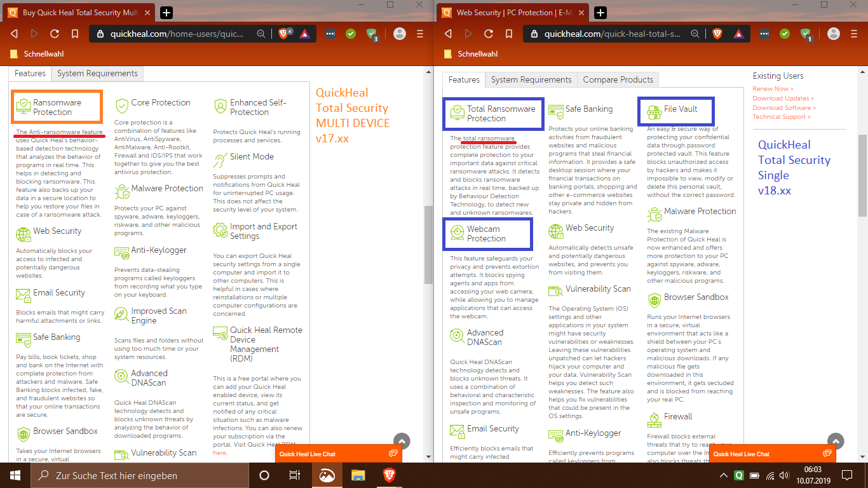868x488 pixels.
Task: Open the zoom indicator in left address bar
Action: (x=261, y=34)
